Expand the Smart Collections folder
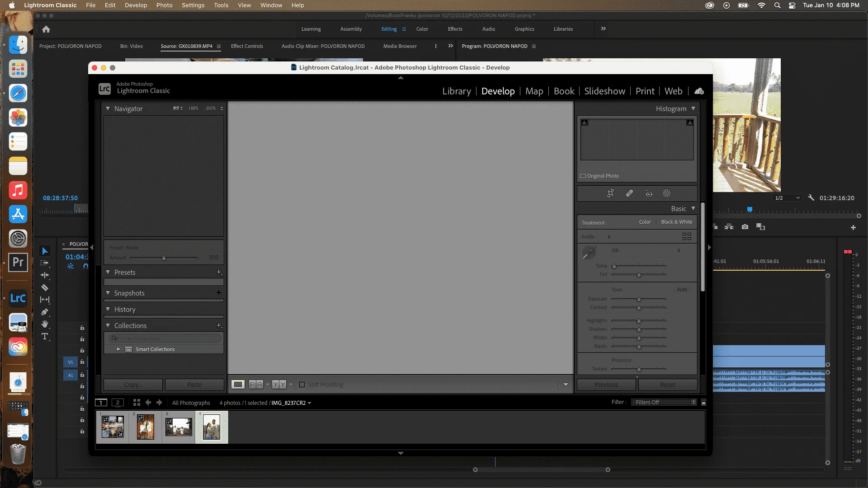868x488 pixels. coord(118,349)
